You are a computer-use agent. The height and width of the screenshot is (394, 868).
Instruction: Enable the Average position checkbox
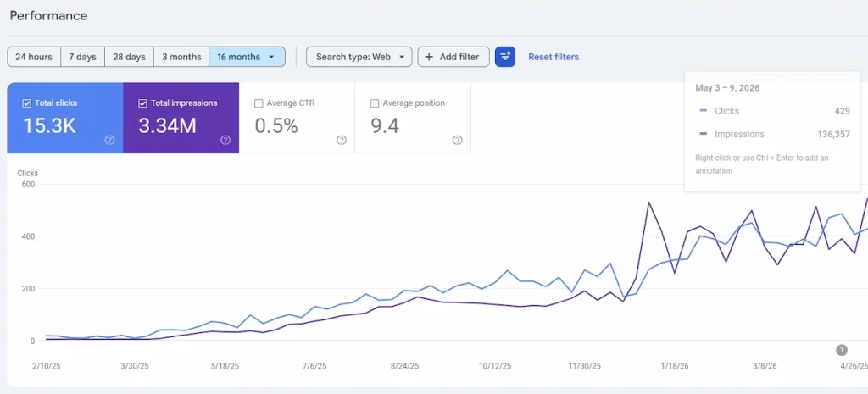[x=374, y=103]
